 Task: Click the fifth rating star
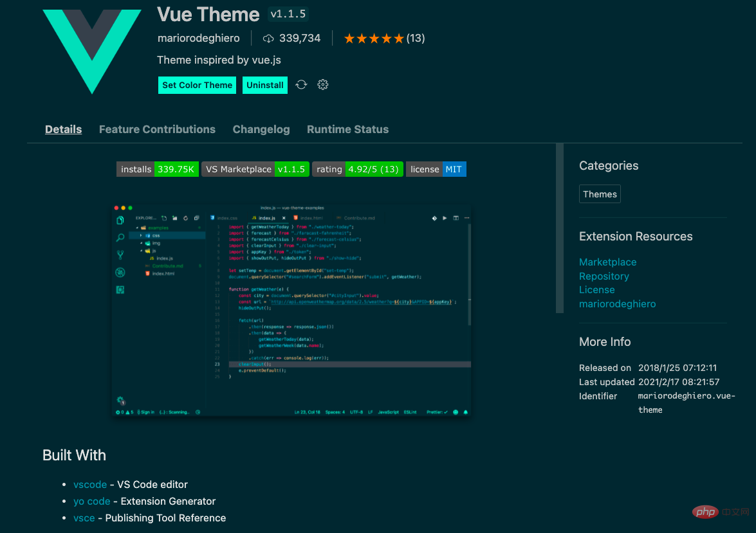(x=398, y=38)
